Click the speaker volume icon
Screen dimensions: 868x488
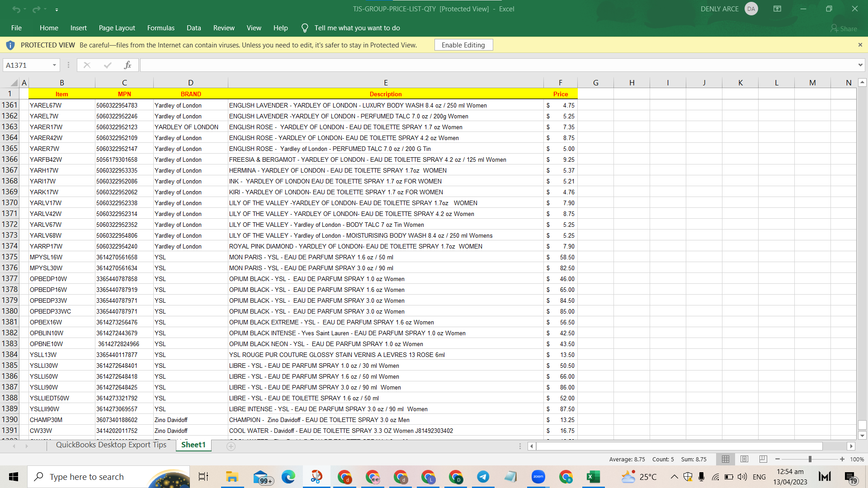tap(742, 477)
